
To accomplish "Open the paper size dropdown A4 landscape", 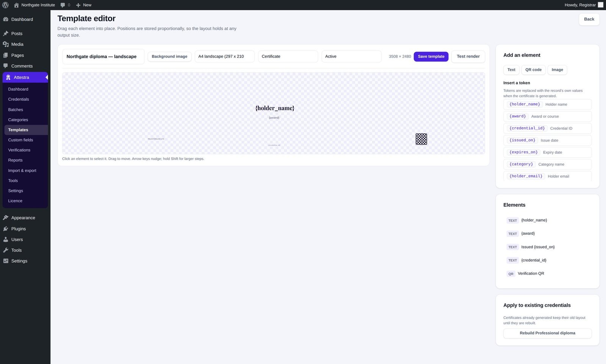I will tap(225, 56).
